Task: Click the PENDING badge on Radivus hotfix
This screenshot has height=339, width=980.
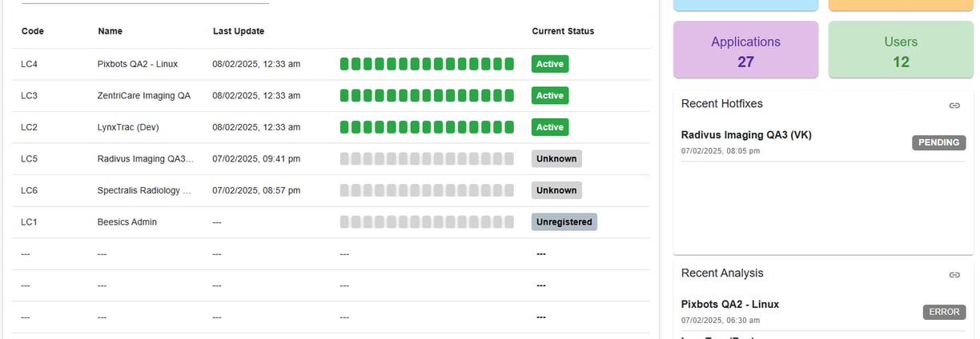Action: pyautogui.click(x=938, y=142)
